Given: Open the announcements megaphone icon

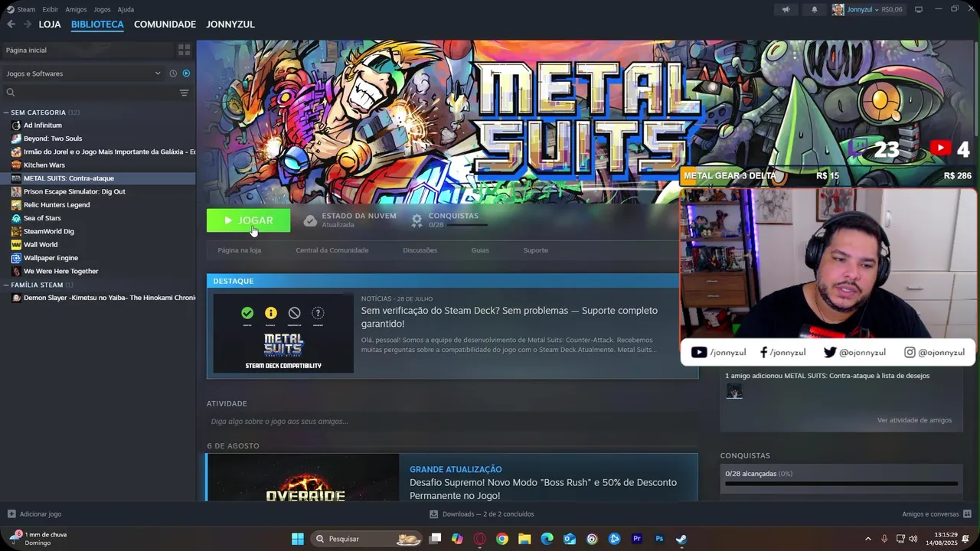Looking at the screenshot, I should pyautogui.click(x=786, y=9).
